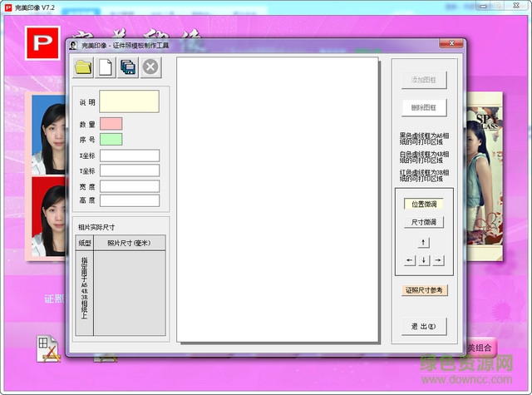The height and width of the screenshot is (395, 532).
Task: Click the 退出(E) button
Action: 424,327
